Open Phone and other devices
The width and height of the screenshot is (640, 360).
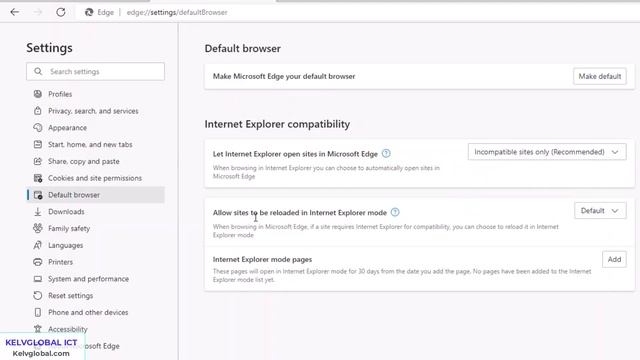point(88,312)
